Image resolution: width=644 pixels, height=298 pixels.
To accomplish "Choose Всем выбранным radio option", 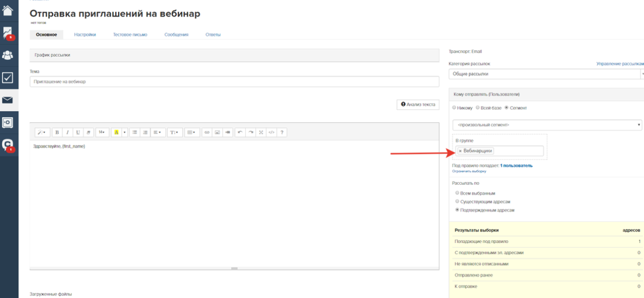I will pyautogui.click(x=457, y=193).
